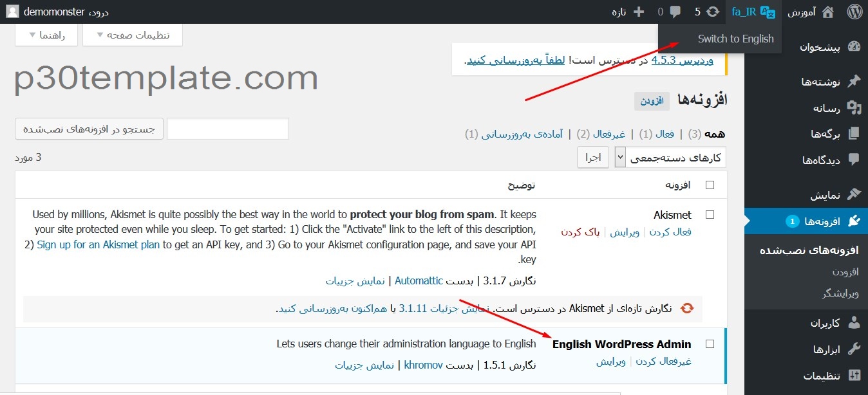The height and width of the screenshot is (395, 868).
Task: Open the khromov author link
Action: (x=424, y=365)
